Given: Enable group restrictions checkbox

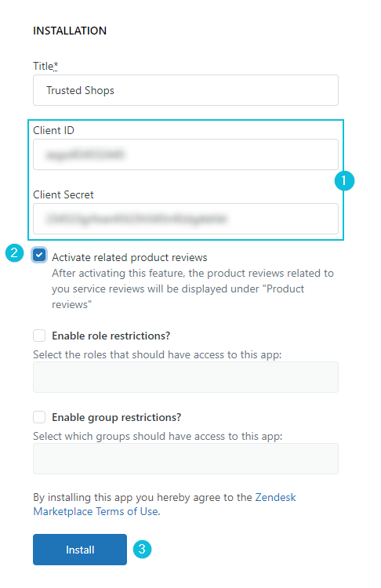Looking at the screenshot, I should tap(39, 417).
